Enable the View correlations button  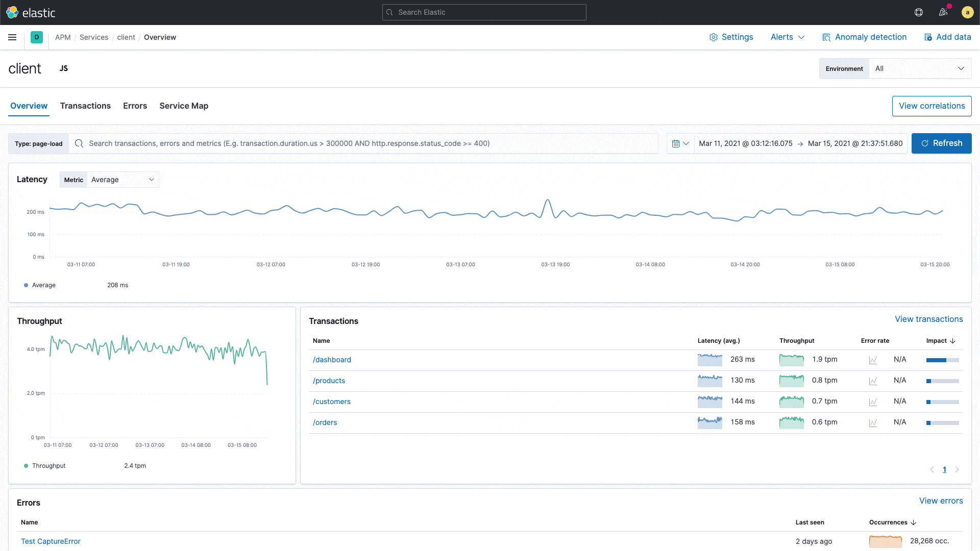point(932,106)
